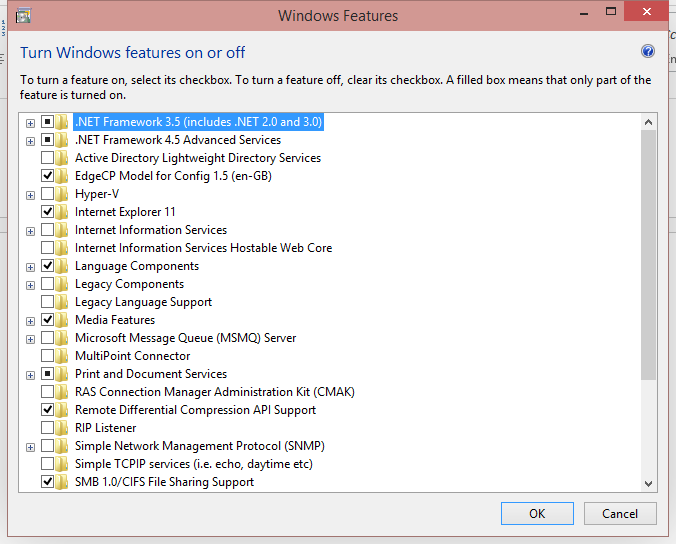The height and width of the screenshot is (544, 676).
Task: Enable Internet Information Services checkbox
Action: (47, 230)
